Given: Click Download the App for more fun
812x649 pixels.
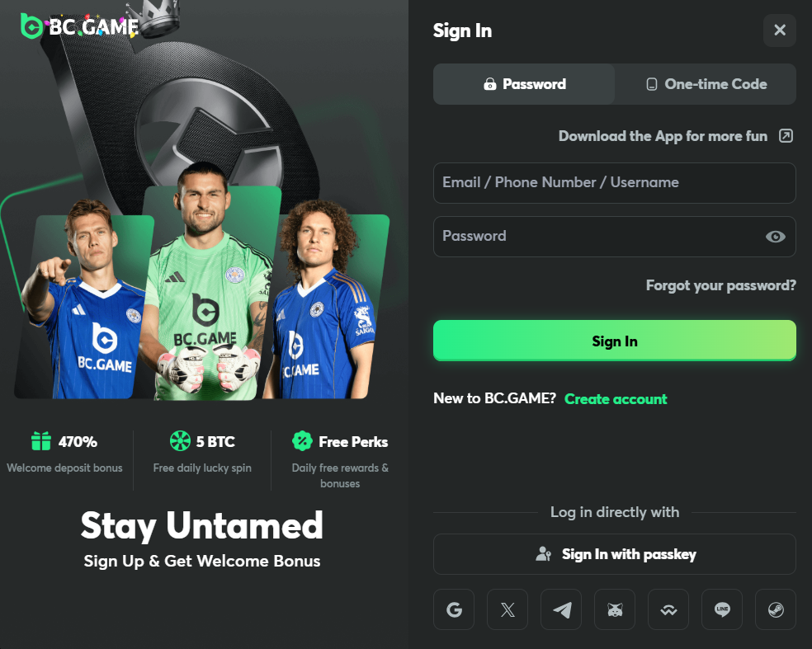Looking at the screenshot, I should coord(663,136).
